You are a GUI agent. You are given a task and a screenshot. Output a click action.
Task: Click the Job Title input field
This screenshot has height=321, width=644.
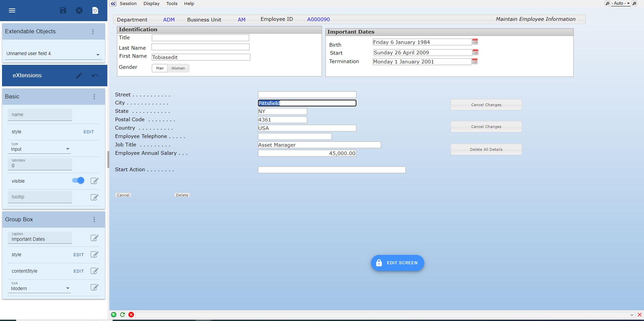click(x=319, y=145)
